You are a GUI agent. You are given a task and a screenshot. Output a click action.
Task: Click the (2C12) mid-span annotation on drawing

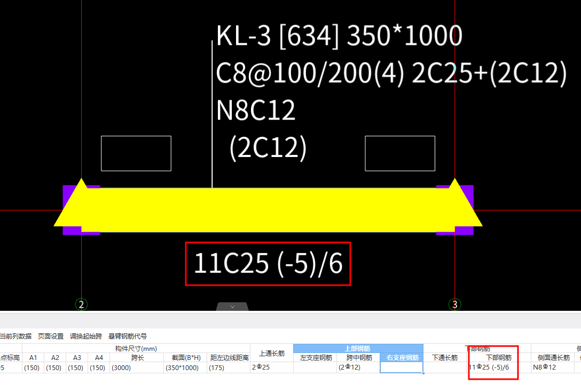click(x=268, y=147)
